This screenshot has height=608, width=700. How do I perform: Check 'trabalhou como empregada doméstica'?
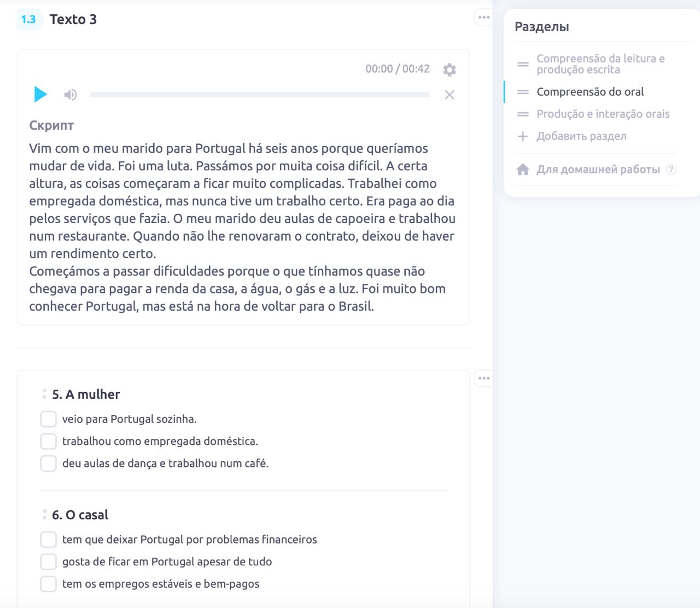[49, 441]
